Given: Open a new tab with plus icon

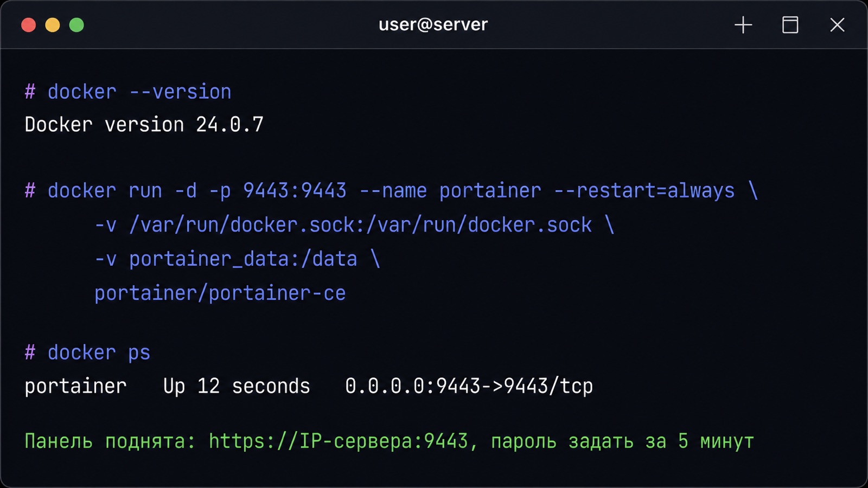Looking at the screenshot, I should (x=743, y=25).
